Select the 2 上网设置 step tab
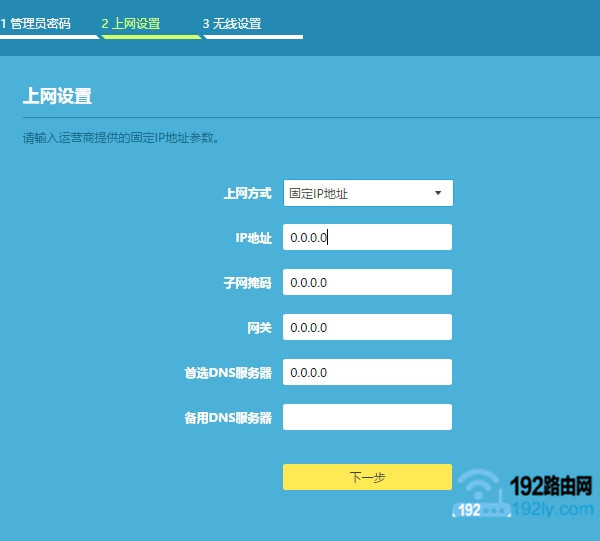Image resolution: width=600 pixels, height=541 pixels. (130, 23)
